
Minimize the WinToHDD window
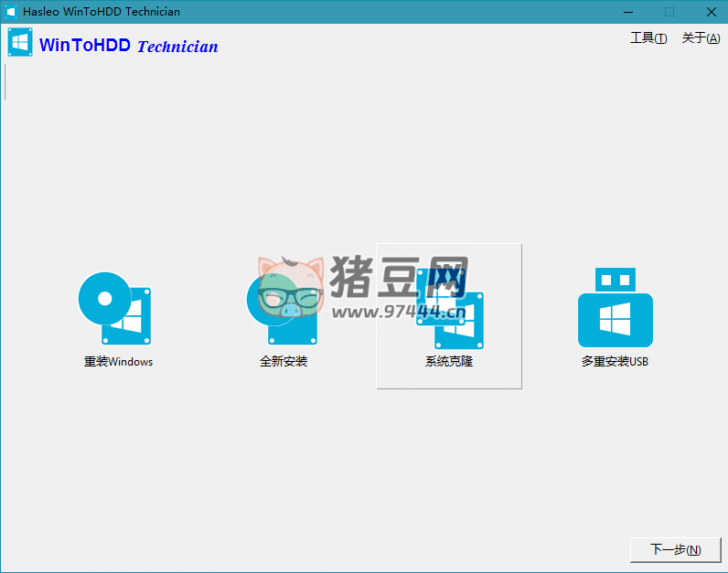point(628,12)
